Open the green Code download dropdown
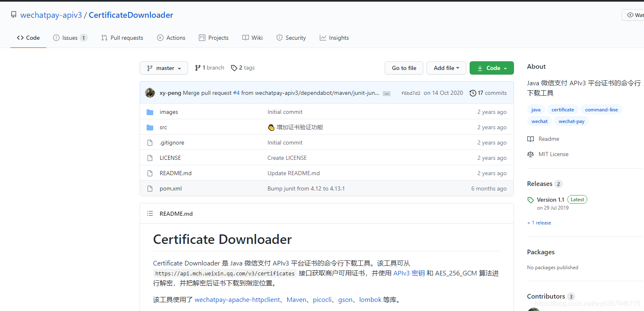 pyautogui.click(x=492, y=68)
